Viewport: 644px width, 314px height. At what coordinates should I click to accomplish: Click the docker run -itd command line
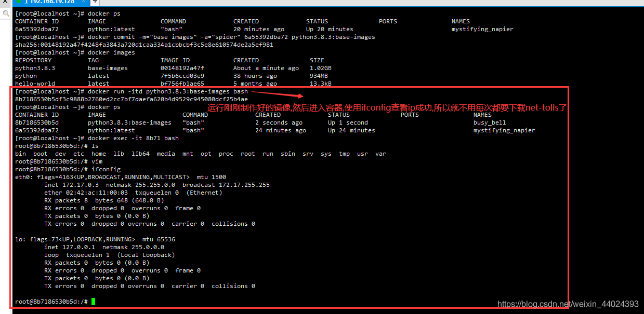pos(132,91)
